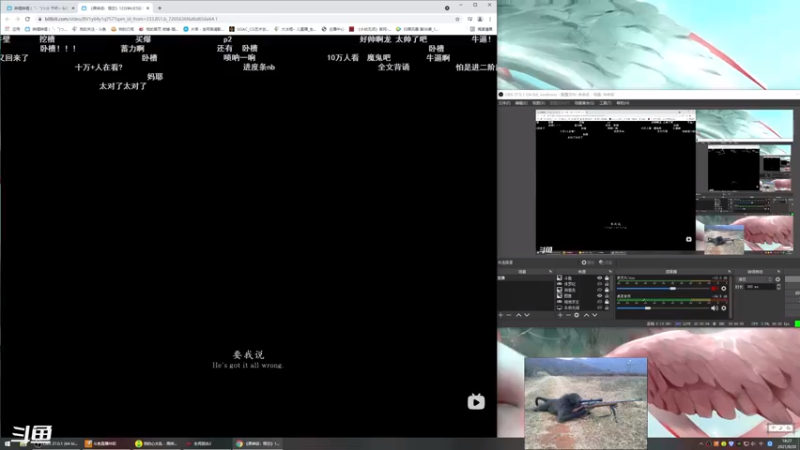Move the selected OBS source up

[x=586, y=315]
